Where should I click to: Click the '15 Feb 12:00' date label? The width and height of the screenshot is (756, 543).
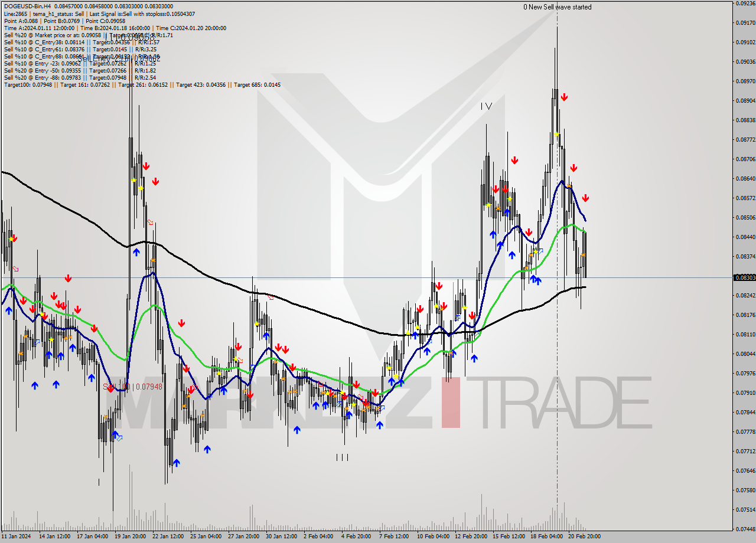click(508, 537)
